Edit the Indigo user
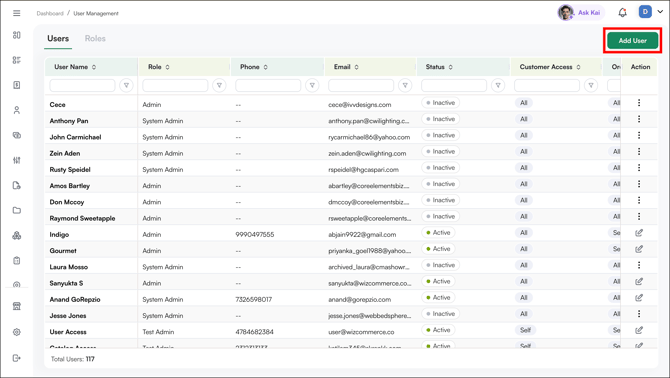670x378 pixels. tap(639, 233)
